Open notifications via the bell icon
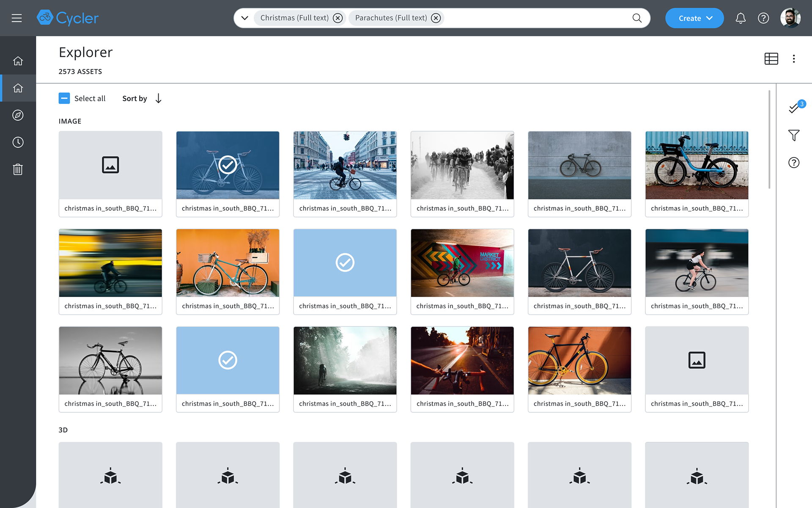The image size is (812, 508). [741, 18]
